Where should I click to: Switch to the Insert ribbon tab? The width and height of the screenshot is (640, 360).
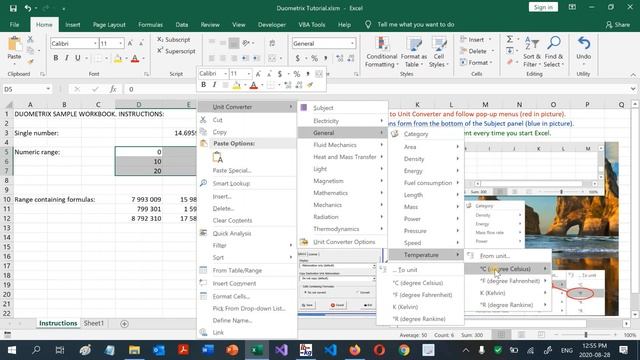(73, 24)
